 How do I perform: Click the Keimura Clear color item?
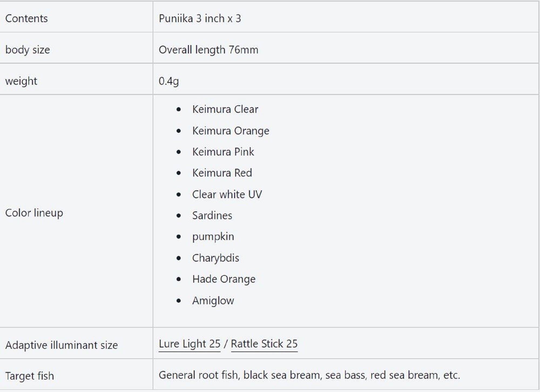(x=225, y=109)
